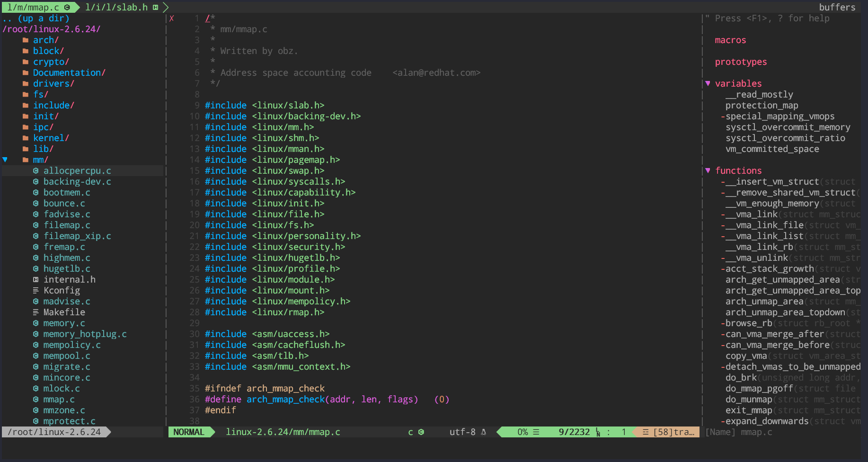
Task: Place cursor on linux/hugetlb.h include line
Action: pos(272,258)
